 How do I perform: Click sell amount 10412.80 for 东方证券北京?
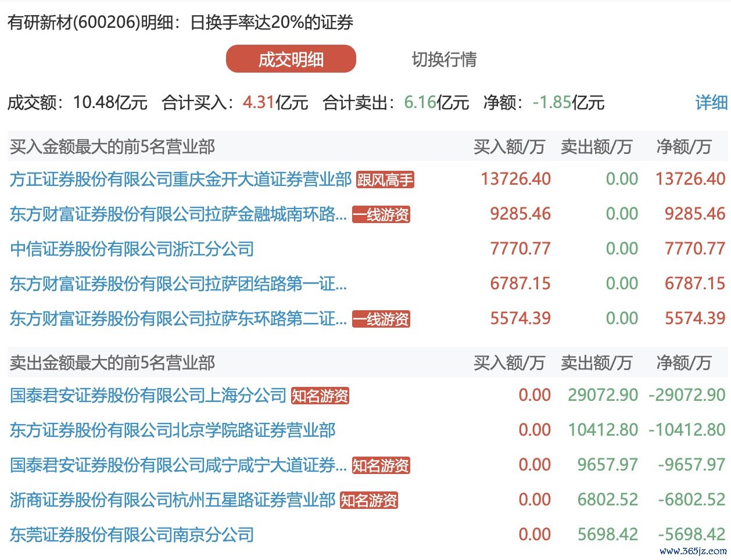point(603,430)
